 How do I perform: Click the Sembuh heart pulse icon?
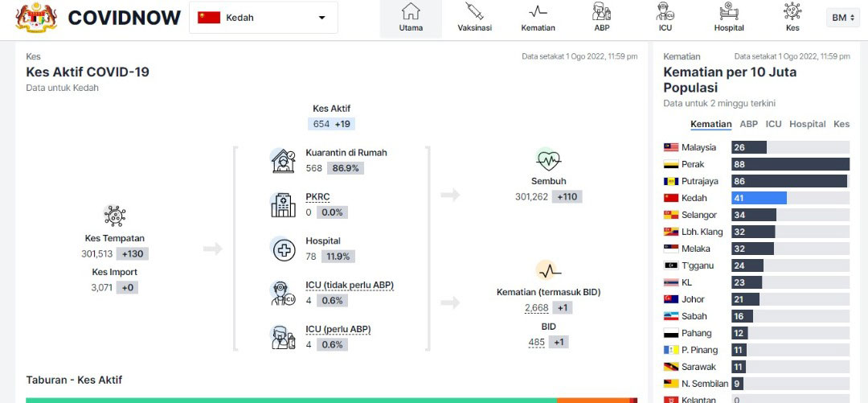[549, 159]
